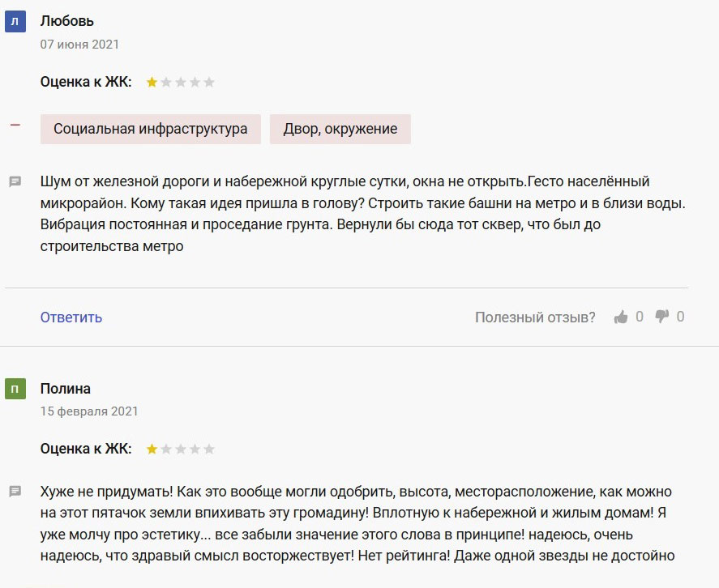
Task: Click comment icon beside Любовь's review text
Action: coord(15,181)
